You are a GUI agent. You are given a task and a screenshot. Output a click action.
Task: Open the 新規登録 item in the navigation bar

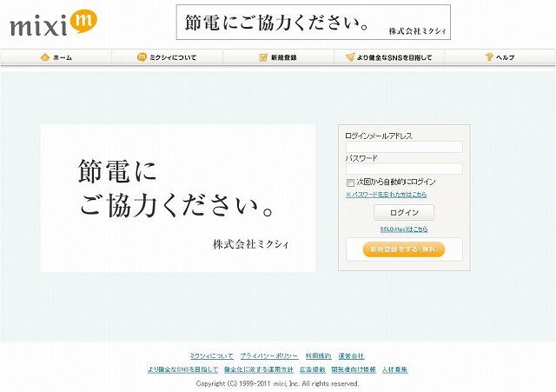278,57
